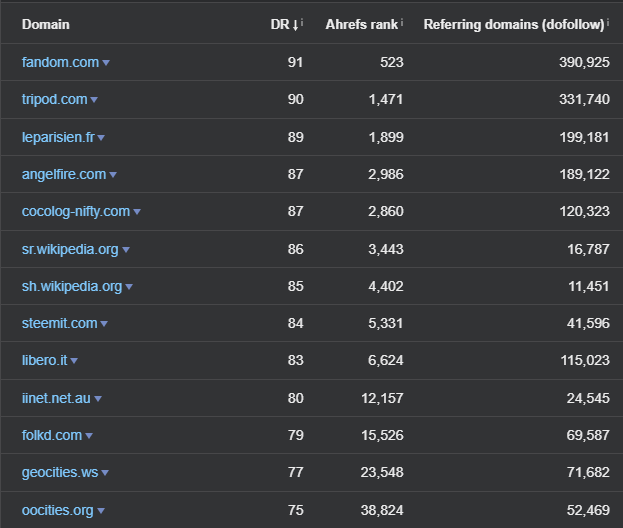Viewport: 623px width, 528px height.
Task: Open the sr.wikipedia.org link
Action: (70, 249)
